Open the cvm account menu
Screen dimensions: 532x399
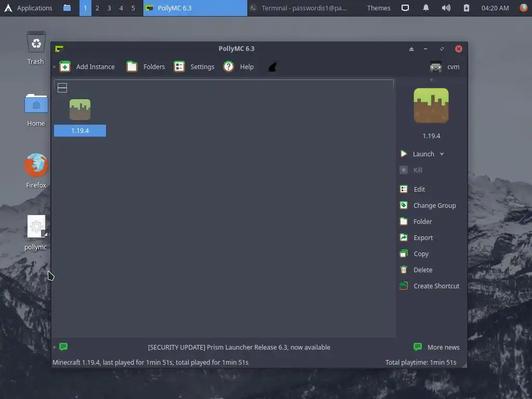445,67
